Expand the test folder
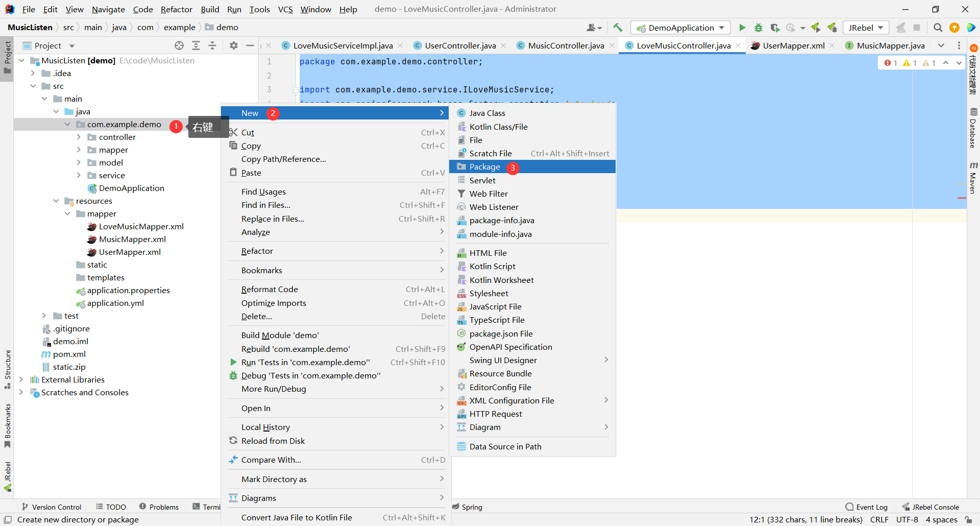 point(44,316)
